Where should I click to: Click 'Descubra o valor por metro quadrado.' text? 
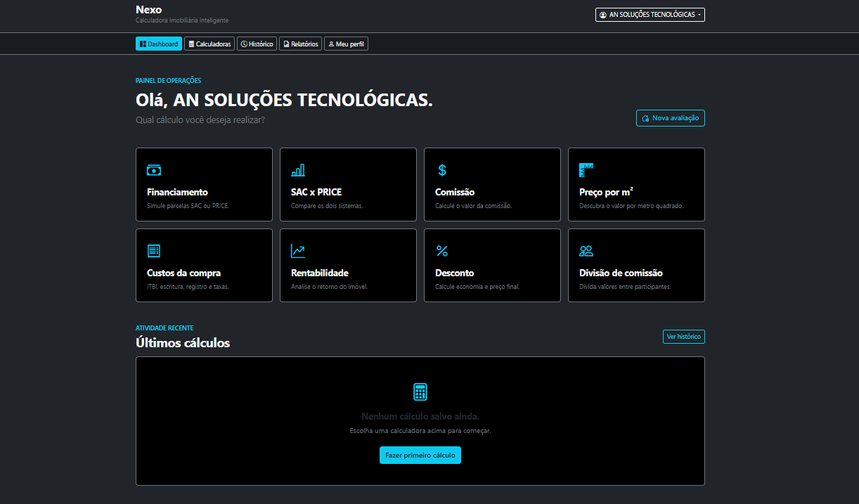click(631, 206)
